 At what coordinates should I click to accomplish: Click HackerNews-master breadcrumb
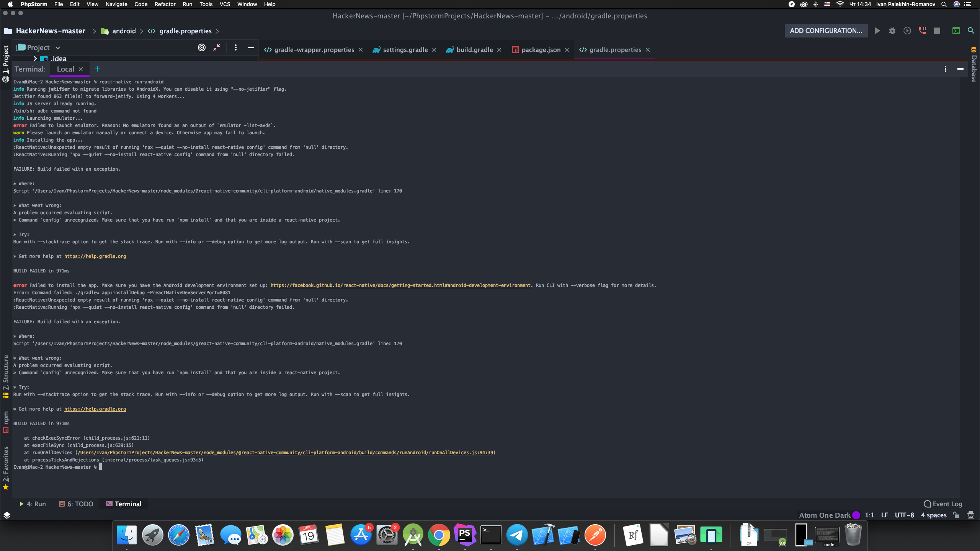tap(51, 31)
